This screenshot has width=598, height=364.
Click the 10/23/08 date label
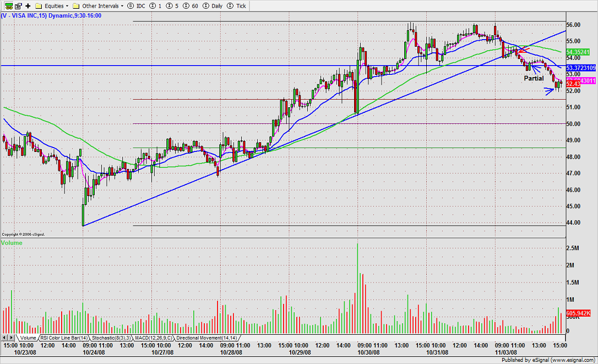tap(25, 352)
